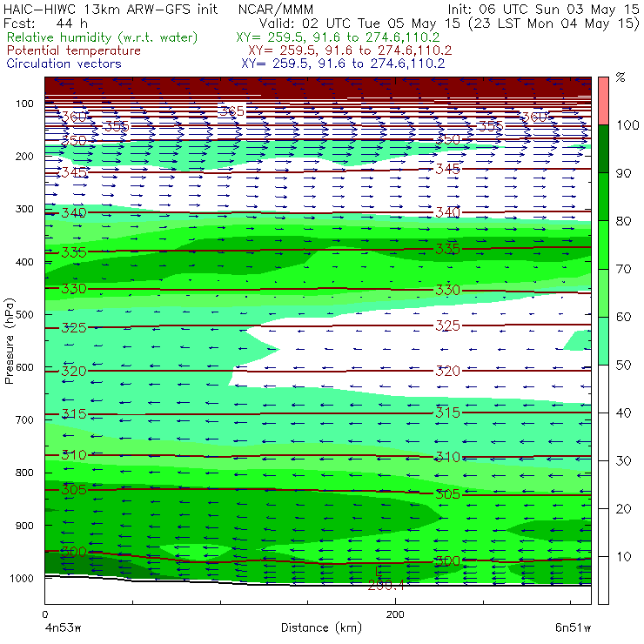This screenshot has width=644, height=644.
Task: Click the '299.4' minimum value label
Action: point(386,585)
